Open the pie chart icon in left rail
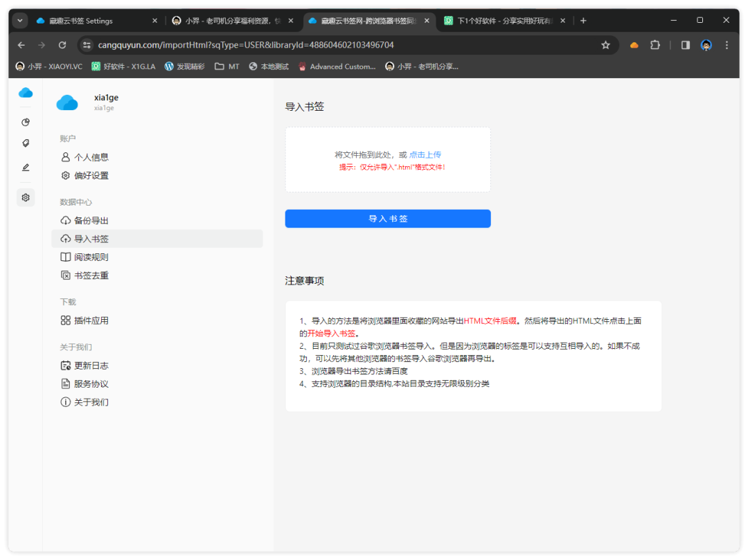 26,123
